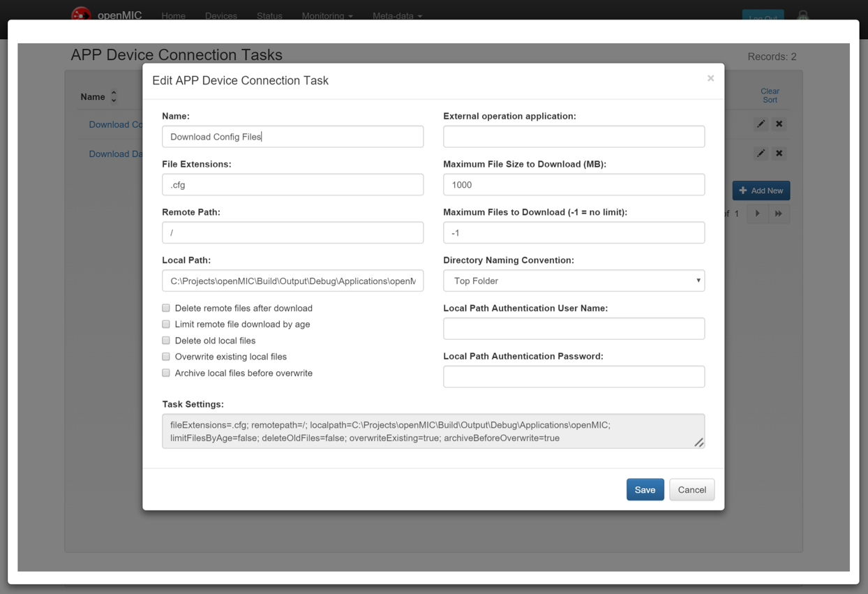
Task: Click the openMIC logo icon
Action: 81,13
